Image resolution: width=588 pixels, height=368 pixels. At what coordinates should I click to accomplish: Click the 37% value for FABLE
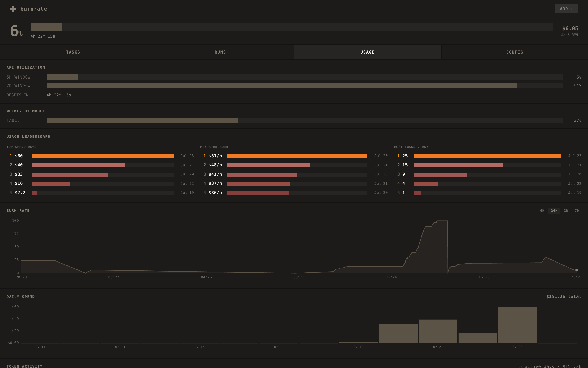pyautogui.click(x=578, y=120)
